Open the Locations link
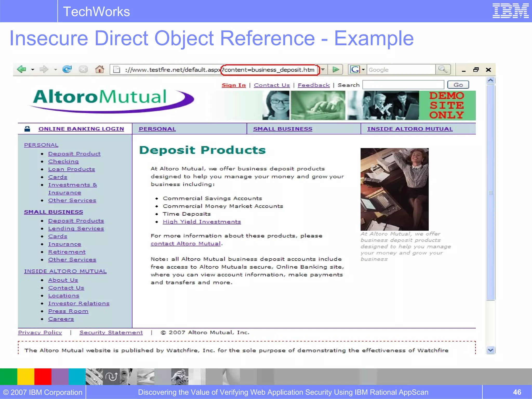 [64, 296]
